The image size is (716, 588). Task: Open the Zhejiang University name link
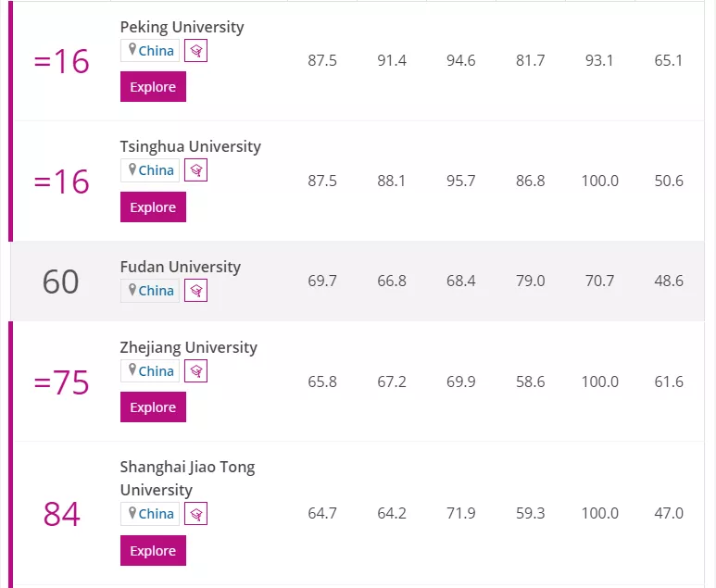pyautogui.click(x=189, y=348)
